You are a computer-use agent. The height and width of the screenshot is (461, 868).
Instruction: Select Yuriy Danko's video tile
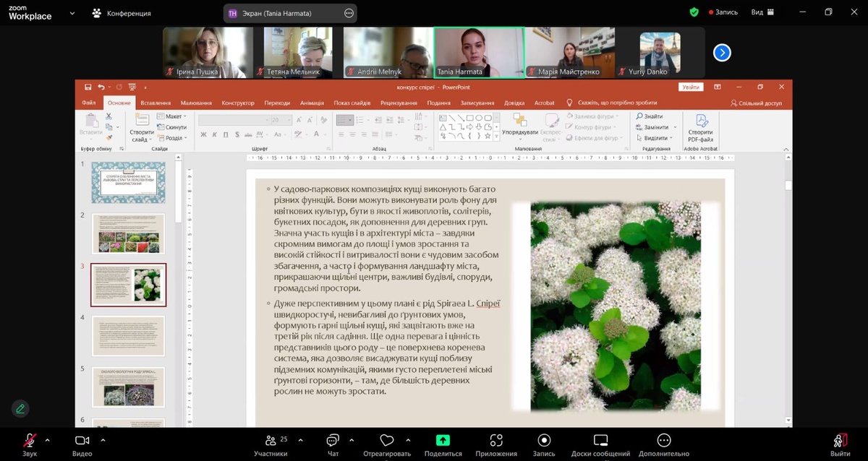pos(660,52)
